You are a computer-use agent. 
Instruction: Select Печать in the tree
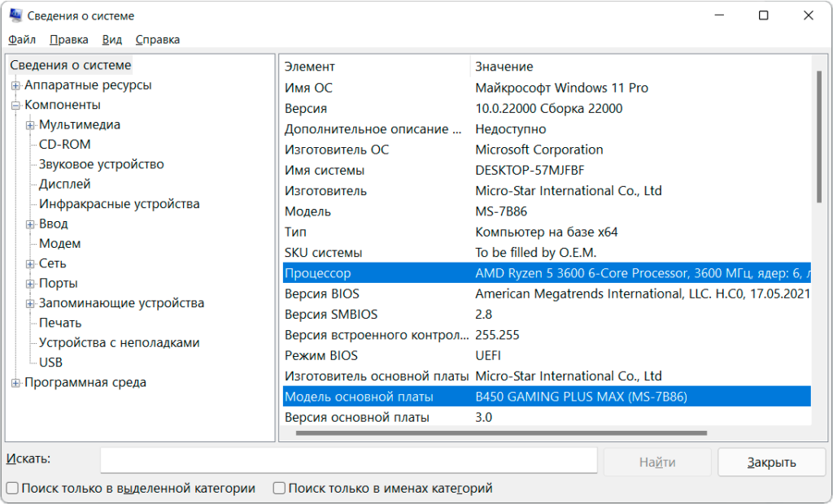click(60, 323)
